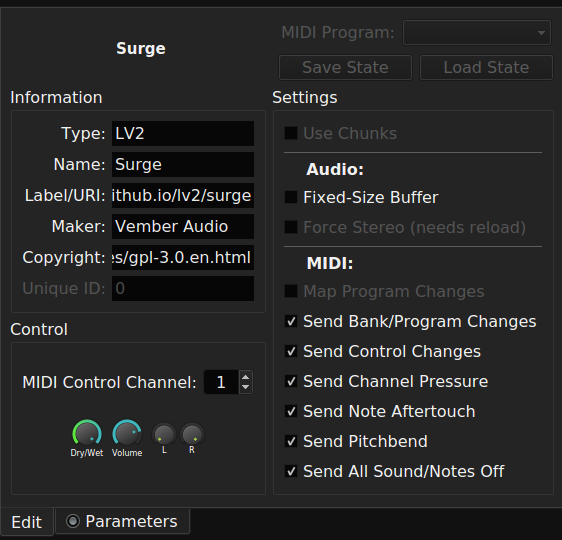The image size is (562, 540).
Task: Click the Volume knob
Action: coord(127,433)
